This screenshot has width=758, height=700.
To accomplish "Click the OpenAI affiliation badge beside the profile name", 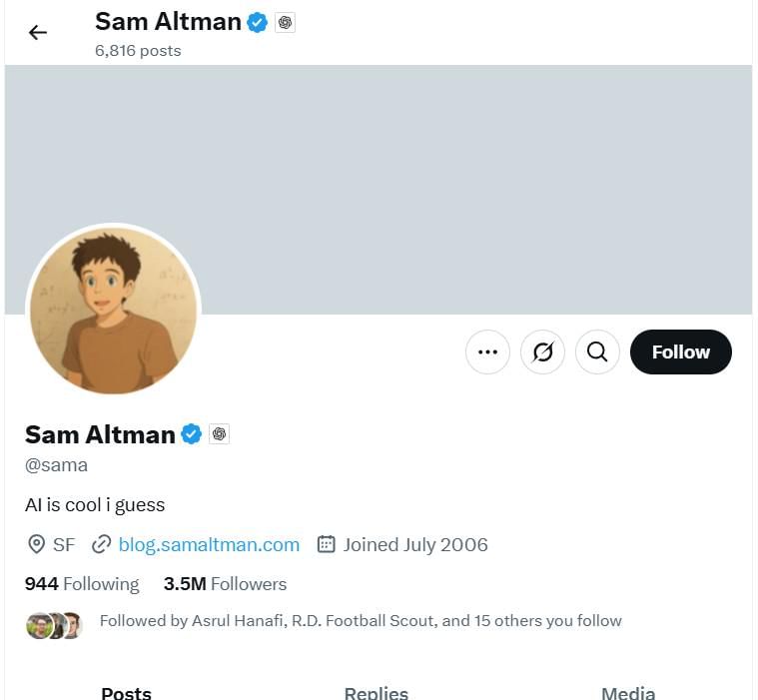I will (x=220, y=434).
